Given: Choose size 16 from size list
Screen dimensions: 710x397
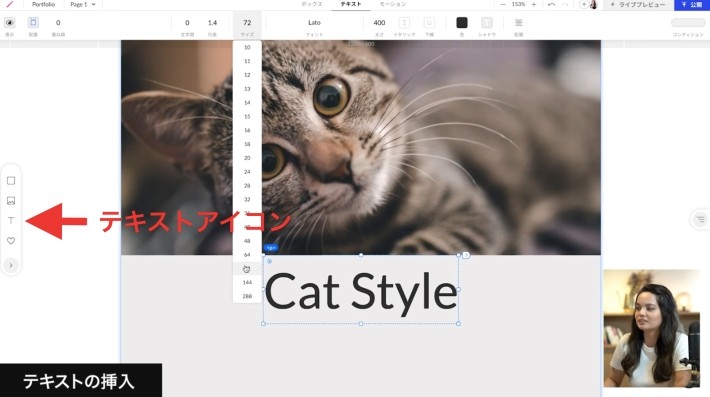Looking at the screenshot, I should click(x=247, y=130).
